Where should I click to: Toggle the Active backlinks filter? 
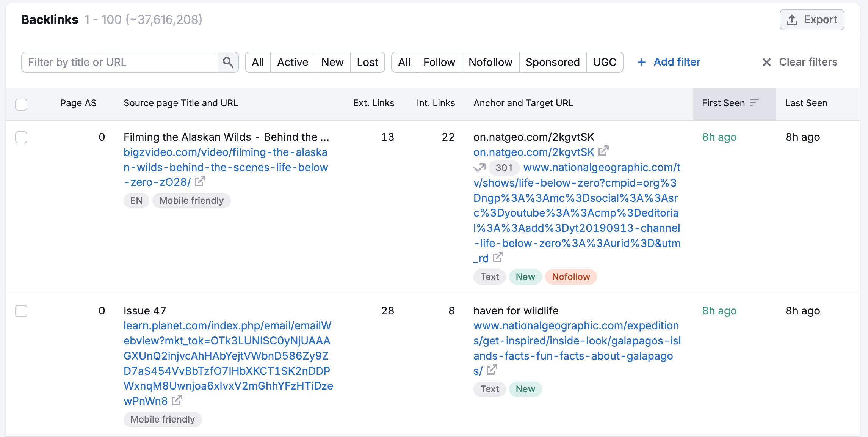pyautogui.click(x=292, y=62)
